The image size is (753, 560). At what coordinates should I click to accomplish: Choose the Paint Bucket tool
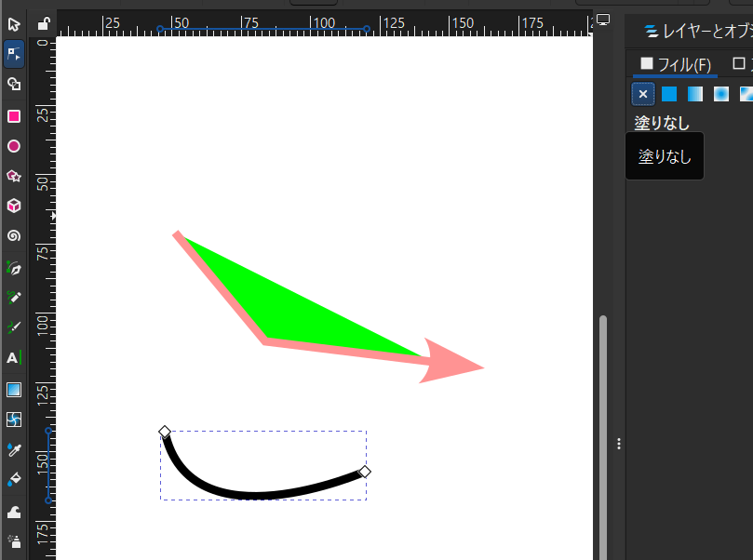tap(14, 480)
